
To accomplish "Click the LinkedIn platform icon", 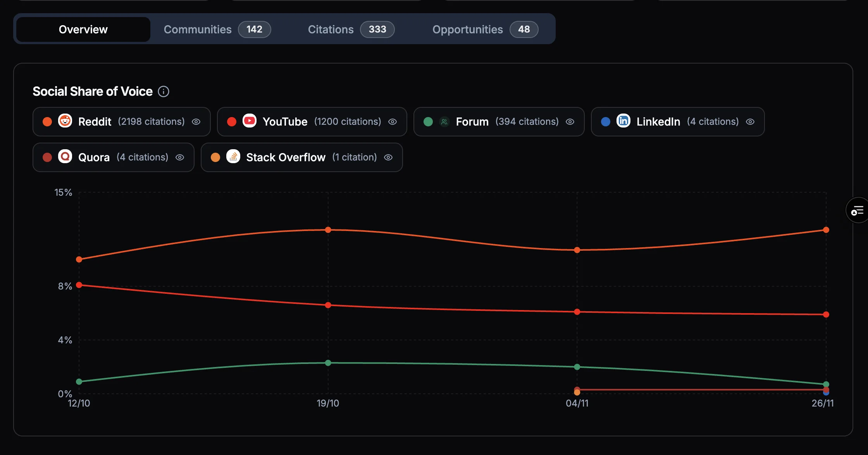I will pos(623,121).
